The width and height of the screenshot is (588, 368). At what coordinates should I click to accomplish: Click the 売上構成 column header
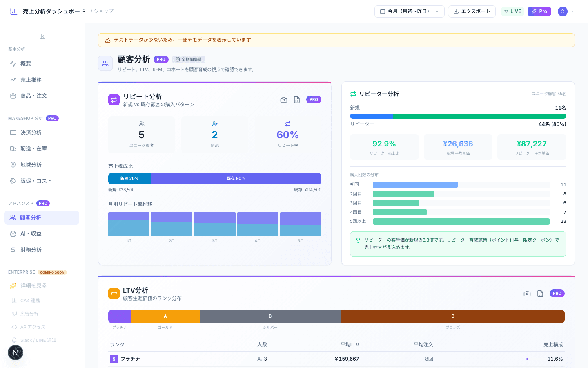point(553,345)
